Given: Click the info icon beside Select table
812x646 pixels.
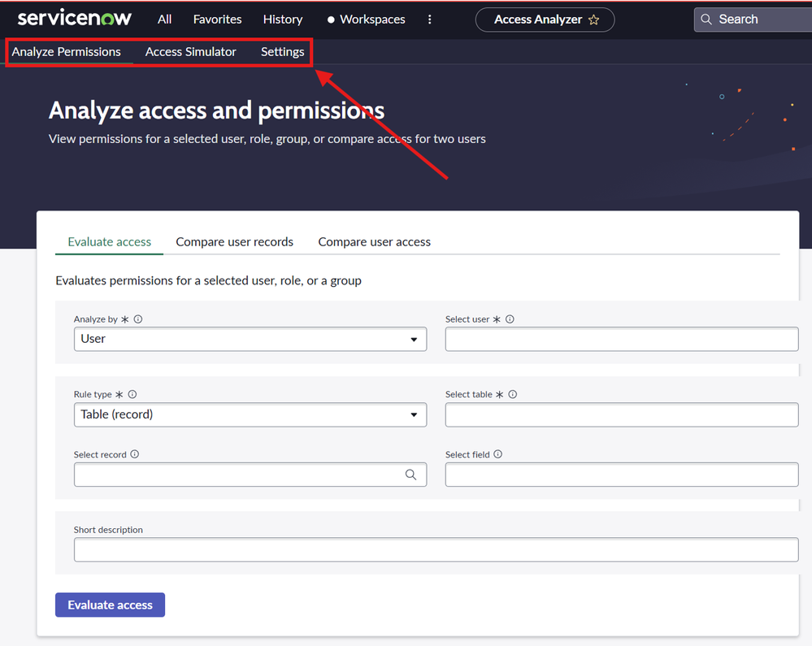Looking at the screenshot, I should point(512,394).
